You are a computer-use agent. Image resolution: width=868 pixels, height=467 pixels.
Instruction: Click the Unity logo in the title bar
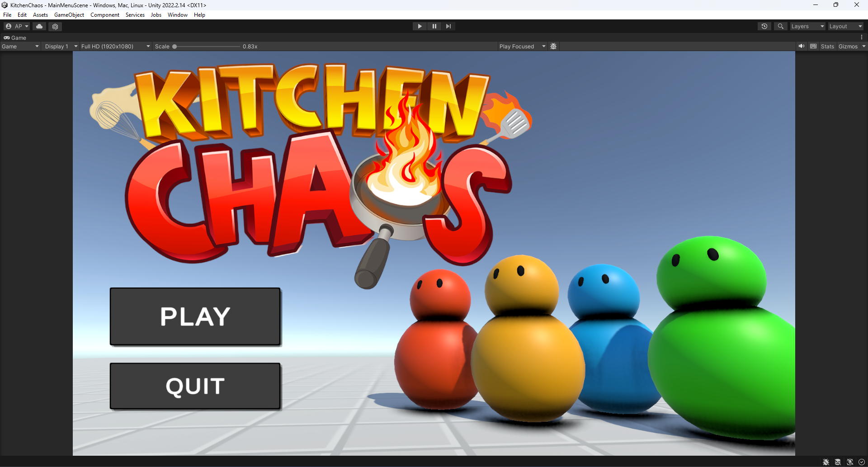click(x=5, y=5)
